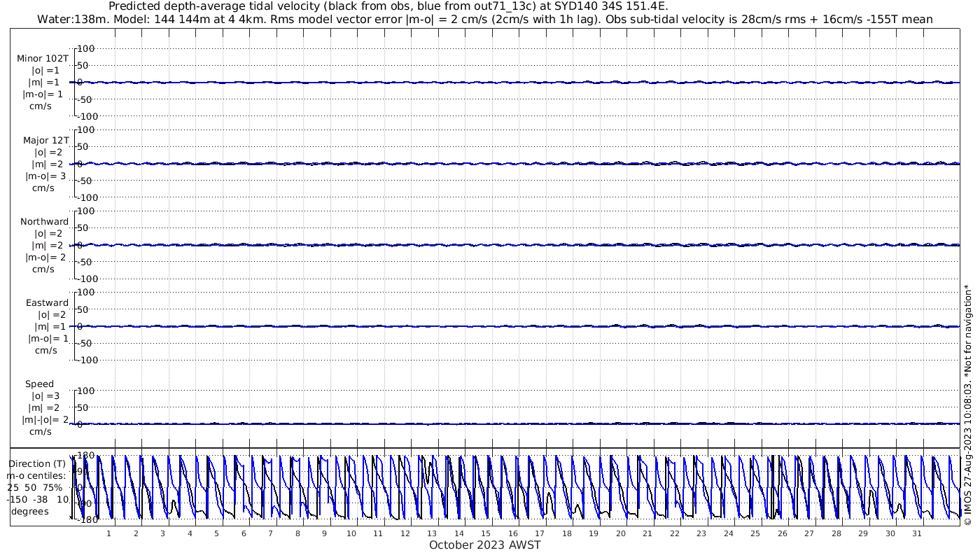Click the 'Eastward' panel label
The image size is (980, 560).
point(47,302)
